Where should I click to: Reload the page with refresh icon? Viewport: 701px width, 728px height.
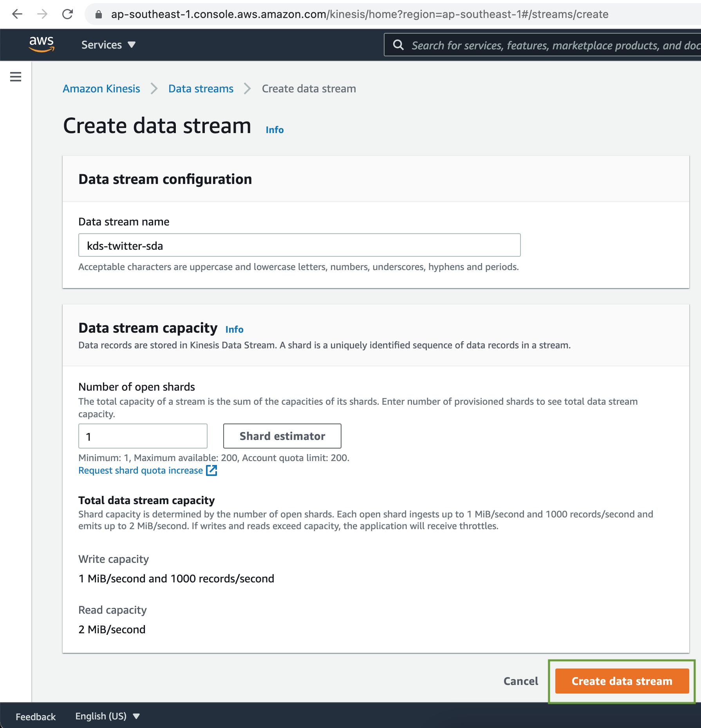coord(67,14)
